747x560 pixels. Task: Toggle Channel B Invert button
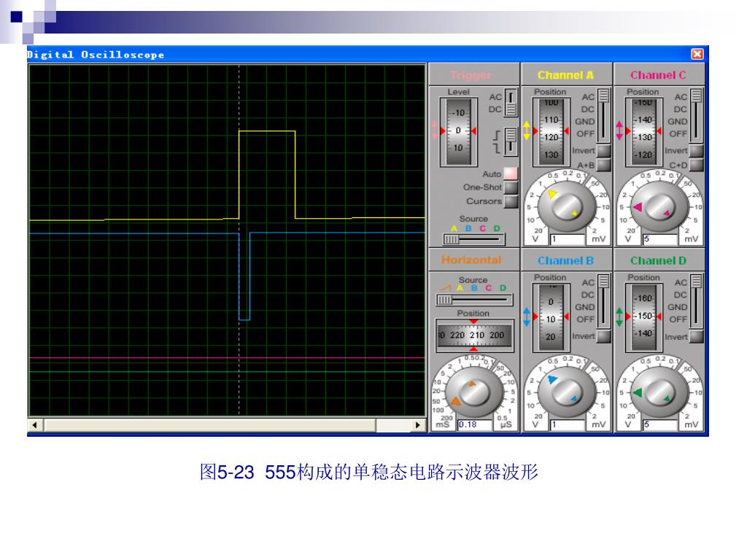(x=603, y=336)
